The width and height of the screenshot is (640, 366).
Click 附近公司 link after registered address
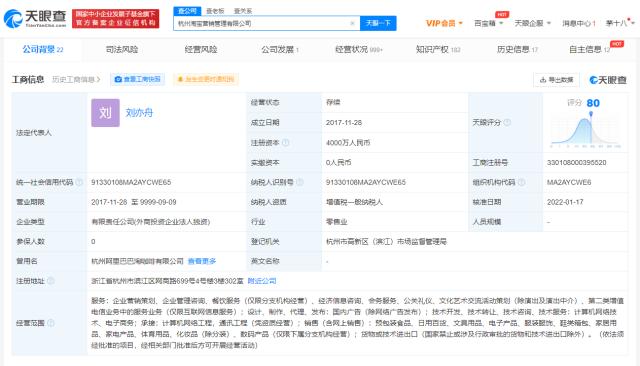coord(262,281)
